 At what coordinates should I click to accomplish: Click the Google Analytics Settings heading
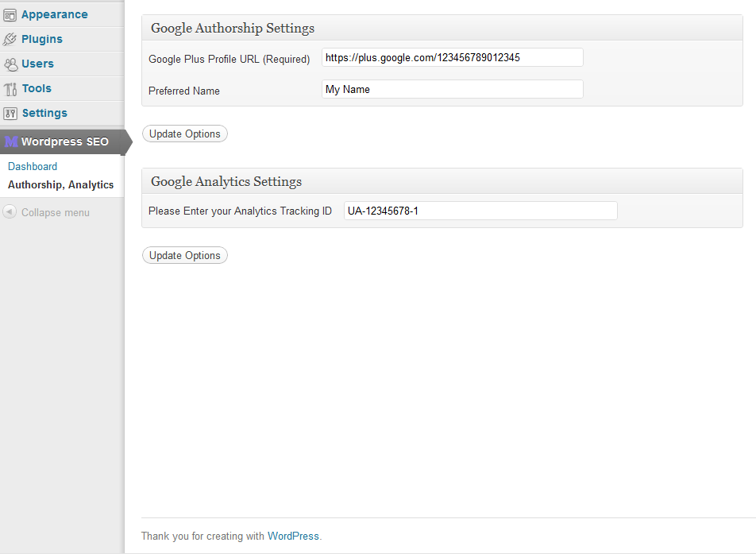(226, 181)
